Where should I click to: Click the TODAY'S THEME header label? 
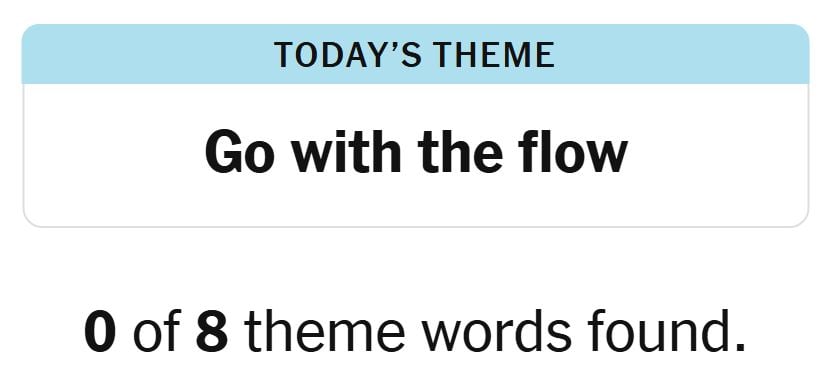(415, 55)
